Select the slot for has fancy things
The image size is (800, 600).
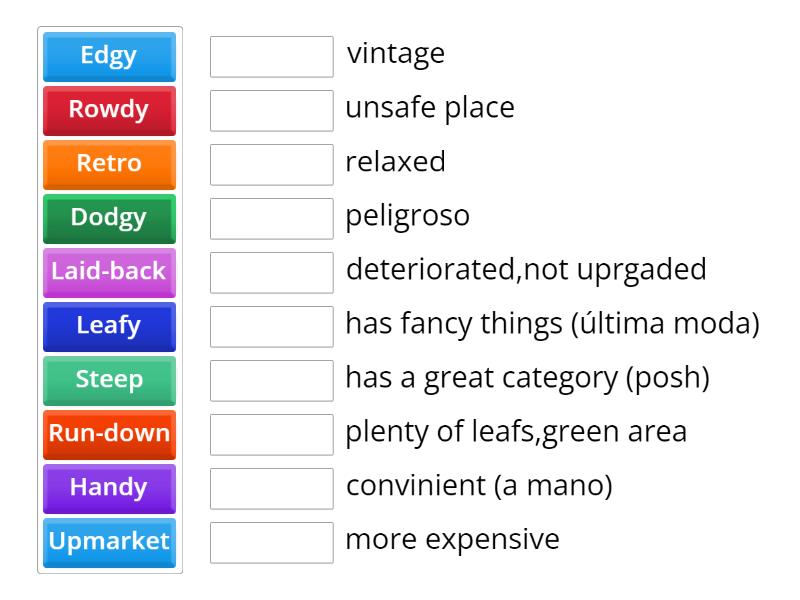271,326
